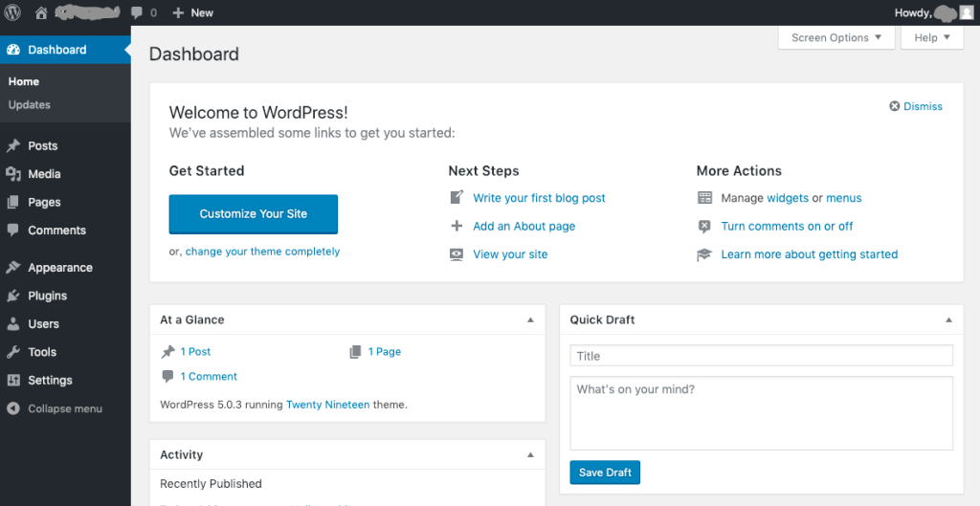This screenshot has height=506, width=980.
Task: Open the Settings menu in sidebar
Action: click(50, 380)
